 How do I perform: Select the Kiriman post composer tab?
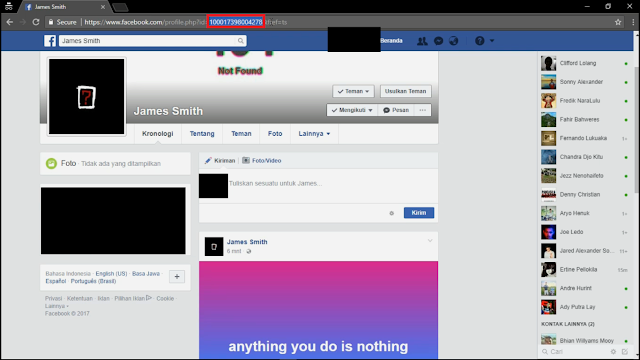pyautogui.click(x=220, y=160)
